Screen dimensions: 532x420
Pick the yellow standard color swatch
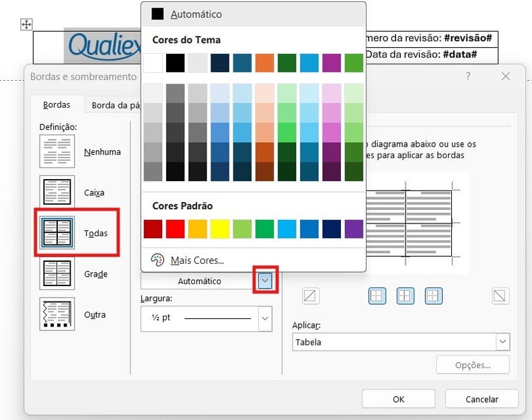(220, 229)
